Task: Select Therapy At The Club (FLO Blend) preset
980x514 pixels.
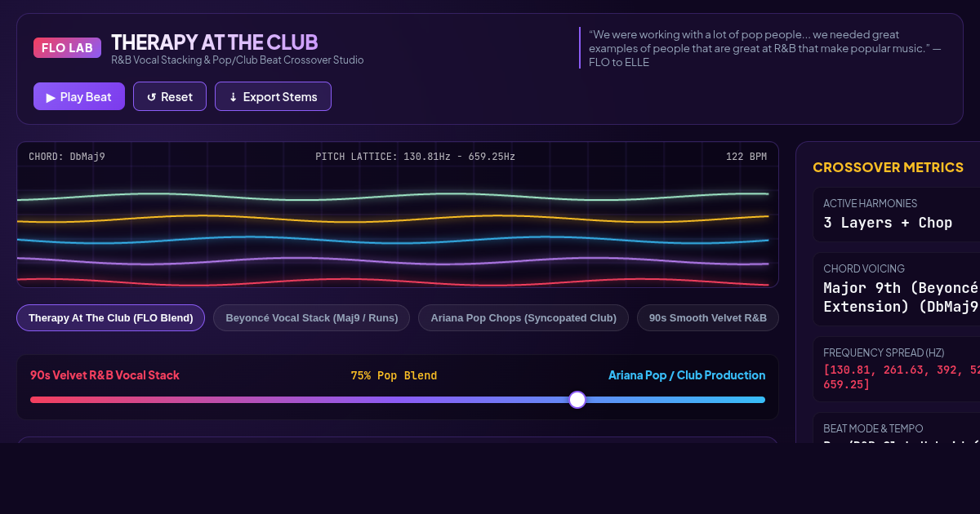Action: [x=110, y=317]
